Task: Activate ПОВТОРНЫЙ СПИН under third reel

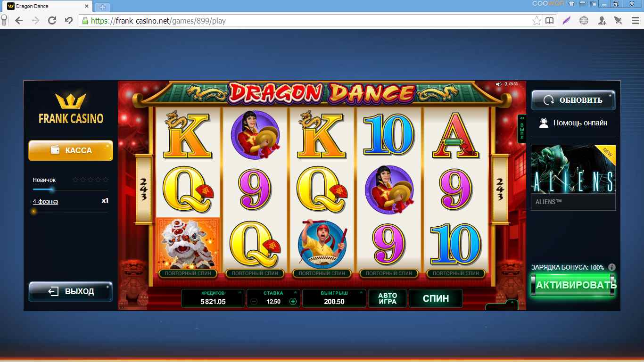Action: pyautogui.click(x=322, y=273)
